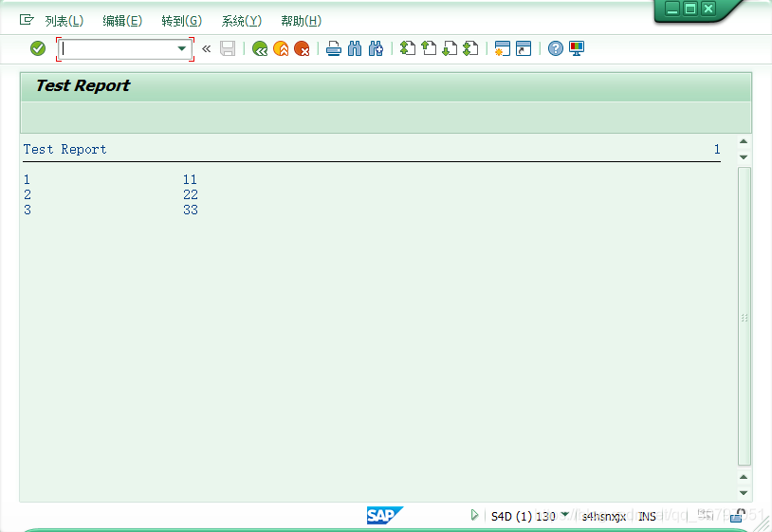Print the list using the printer icon
The width and height of the screenshot is (772, 532).
point(334,48)
